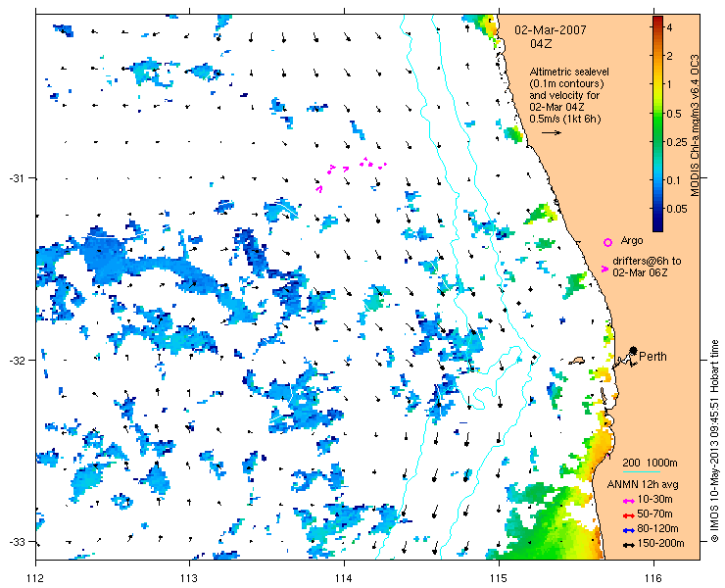Click the IMOS timestamp copyright text

(715, 441)
